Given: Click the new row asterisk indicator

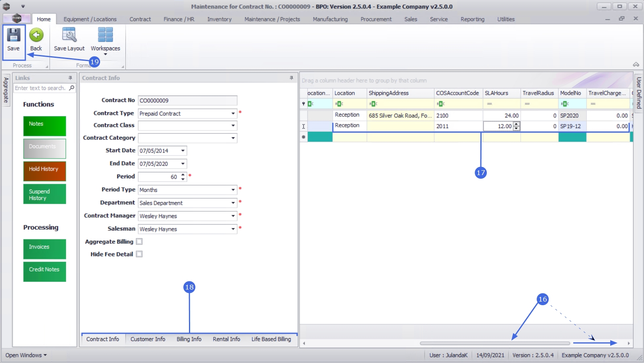Looking at the screenshot, I should point(304,137).
